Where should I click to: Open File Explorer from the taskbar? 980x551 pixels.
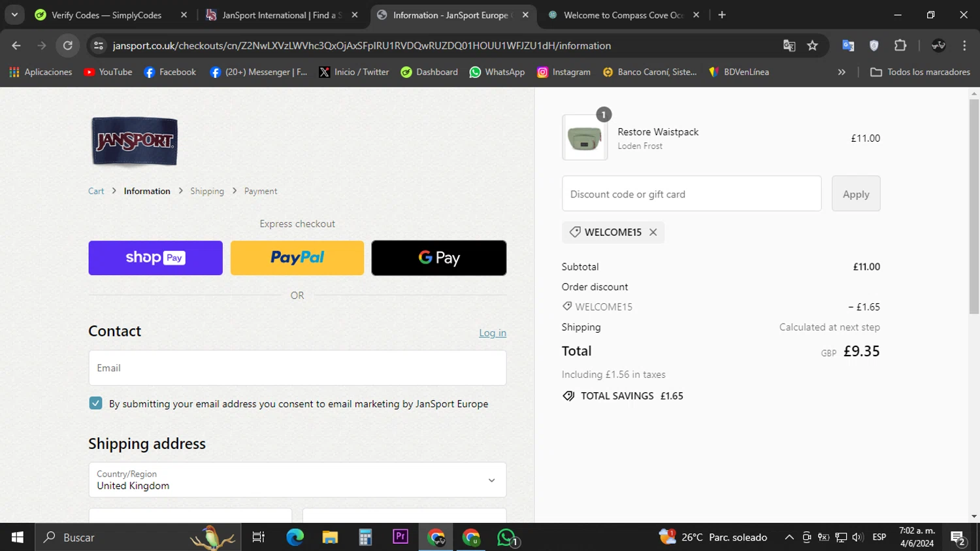[330, 537]
